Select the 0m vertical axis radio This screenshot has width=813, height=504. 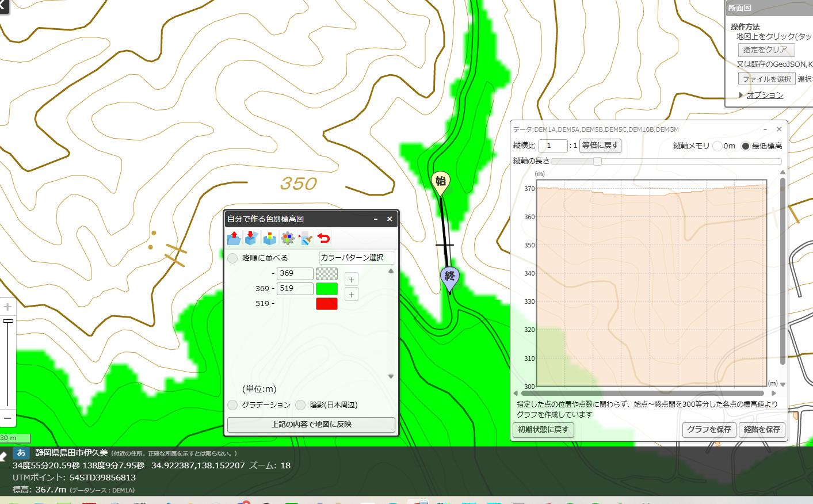[x=717, y=146]
